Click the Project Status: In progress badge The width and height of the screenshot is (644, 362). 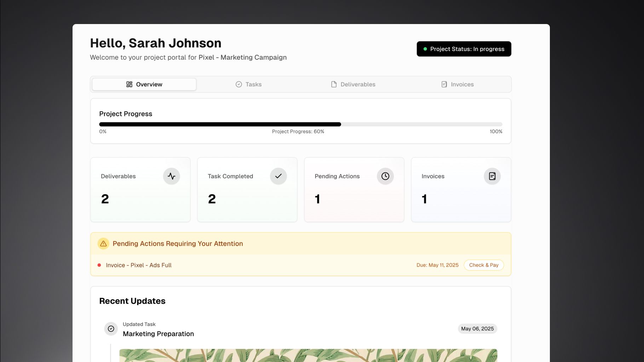[x=464, y=49]
